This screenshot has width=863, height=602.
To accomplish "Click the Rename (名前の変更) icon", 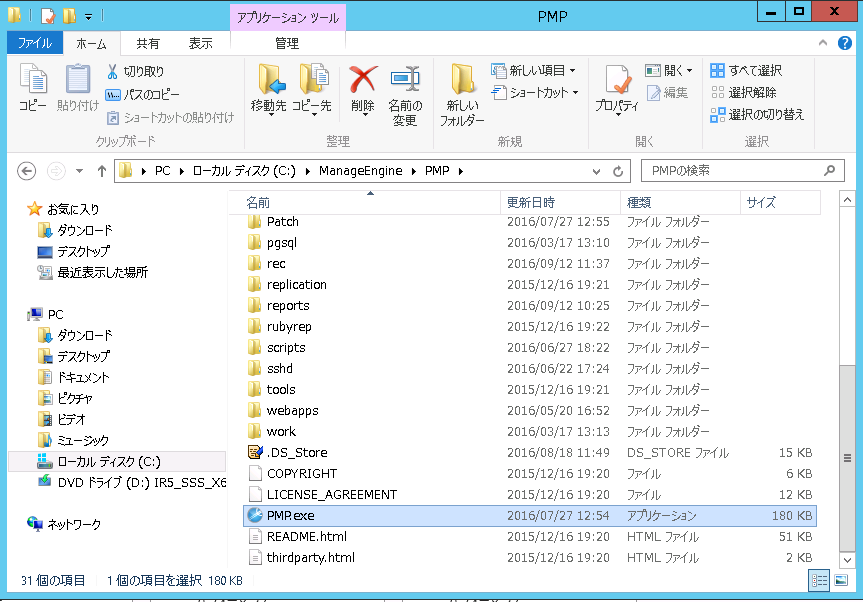I will (x=405, y=79).
